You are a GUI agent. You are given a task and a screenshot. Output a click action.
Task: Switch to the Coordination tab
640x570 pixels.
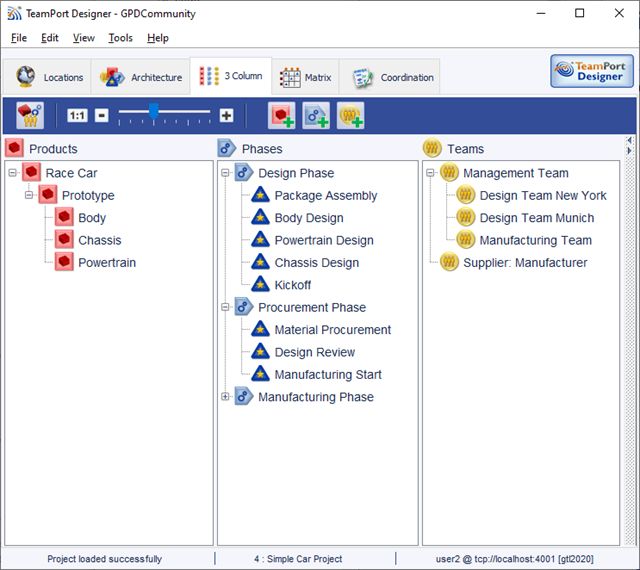389,77
